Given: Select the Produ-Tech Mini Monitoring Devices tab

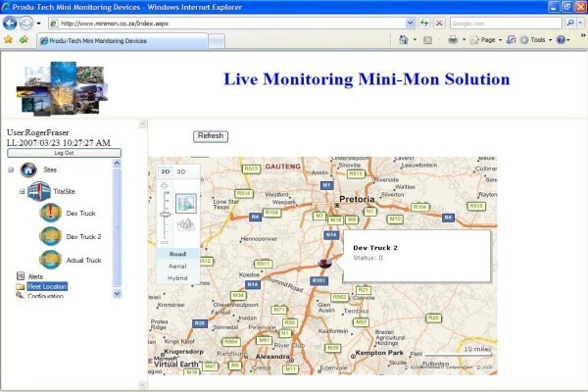Looking at the screenshot, I should [x=122, y=41].
